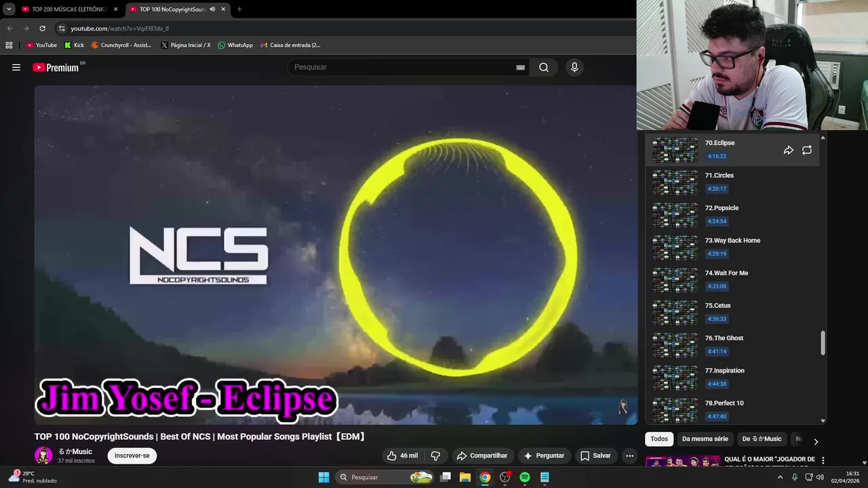
Task: Open weather widget showing 29°C
Action: click(x=31, y=477)
